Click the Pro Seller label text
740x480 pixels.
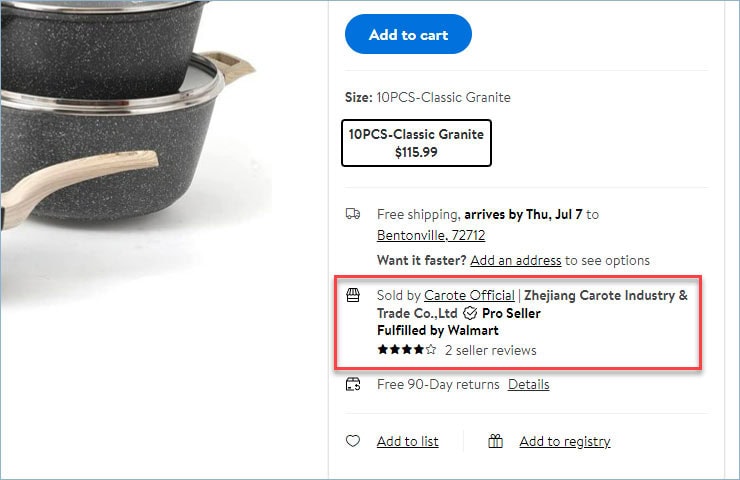pos(511,313)
